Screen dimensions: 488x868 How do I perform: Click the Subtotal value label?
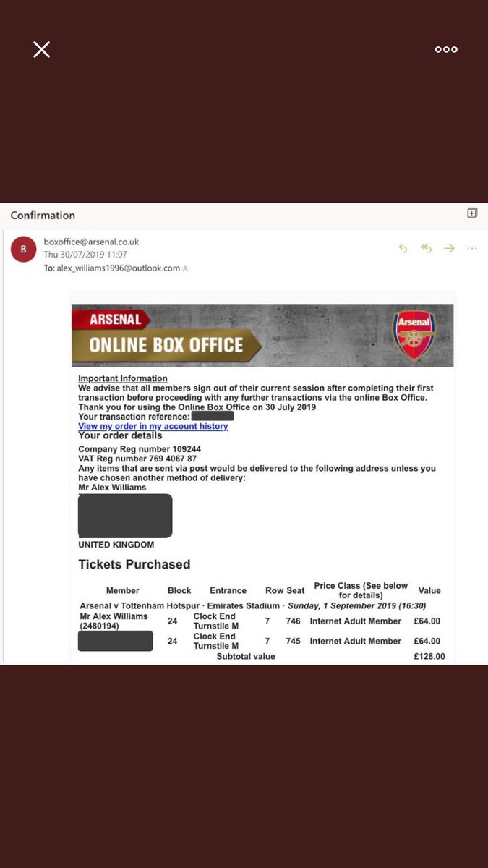click(246, 656)
